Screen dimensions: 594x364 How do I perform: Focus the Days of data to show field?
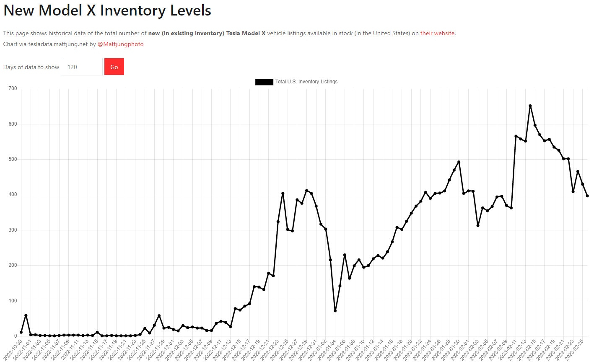tap(82, 67)
